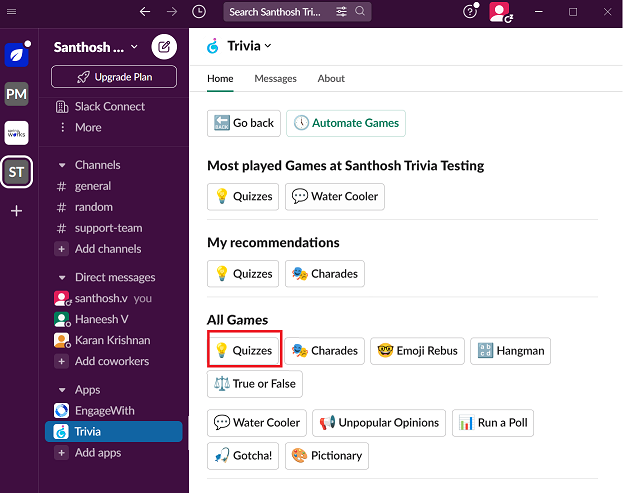626x493 pixels.
Task: Go forward in history arrow
Action: pyautogui.click(x=172, y=12)
